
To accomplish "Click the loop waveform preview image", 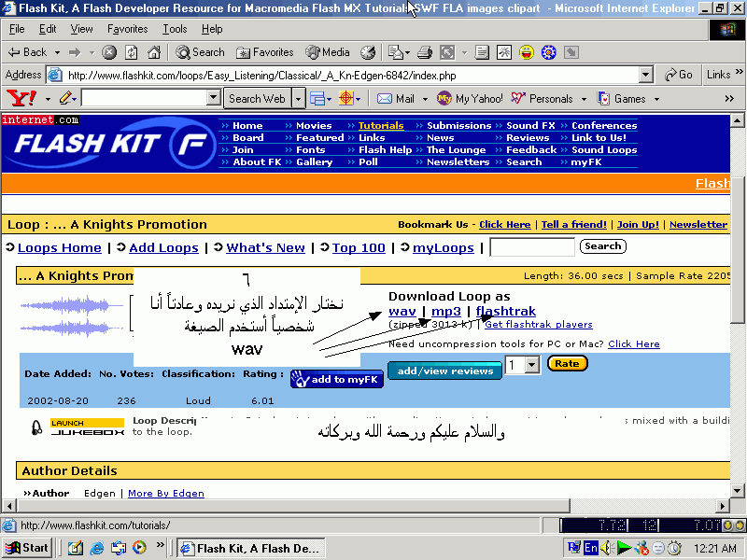I will pos(72,316).
